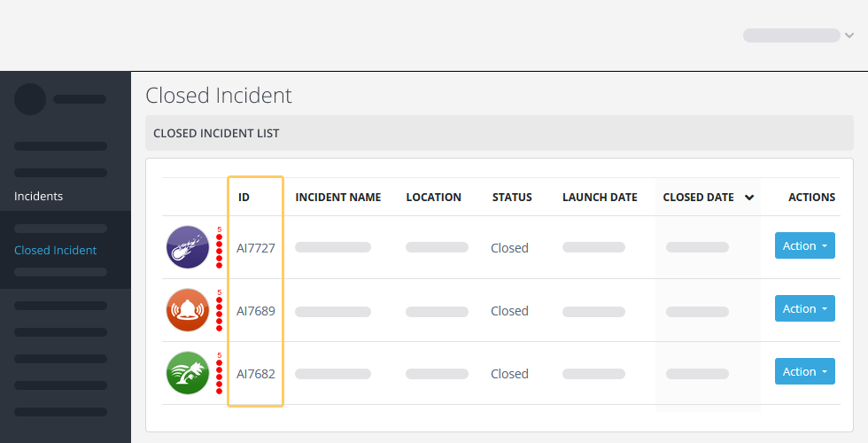Click the user avatar circle in sidebar
Viewport: 868px width, 443px height.
click(30, 99)
